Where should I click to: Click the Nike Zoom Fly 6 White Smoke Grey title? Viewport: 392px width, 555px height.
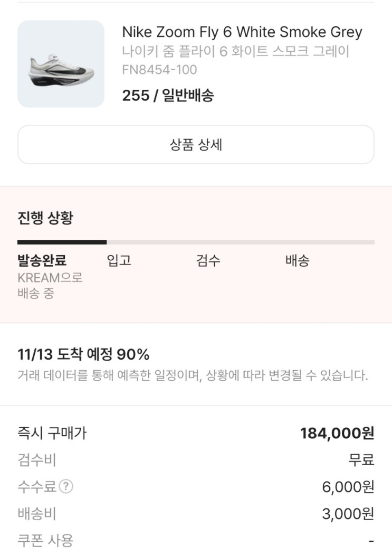pos(242,32)
